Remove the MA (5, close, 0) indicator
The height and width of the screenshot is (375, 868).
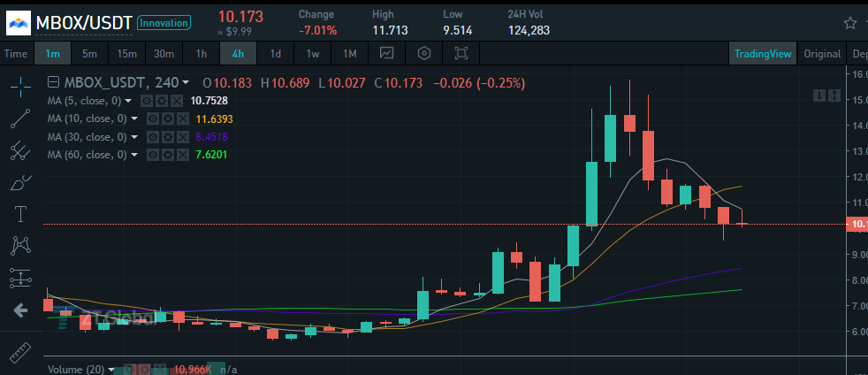176,102
